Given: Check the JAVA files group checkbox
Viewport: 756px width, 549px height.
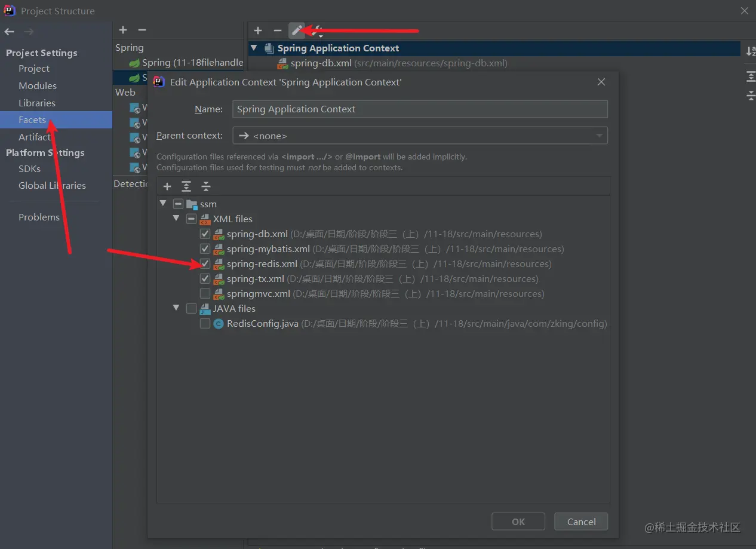Looking at the screenshot, I should click(191, 309).
